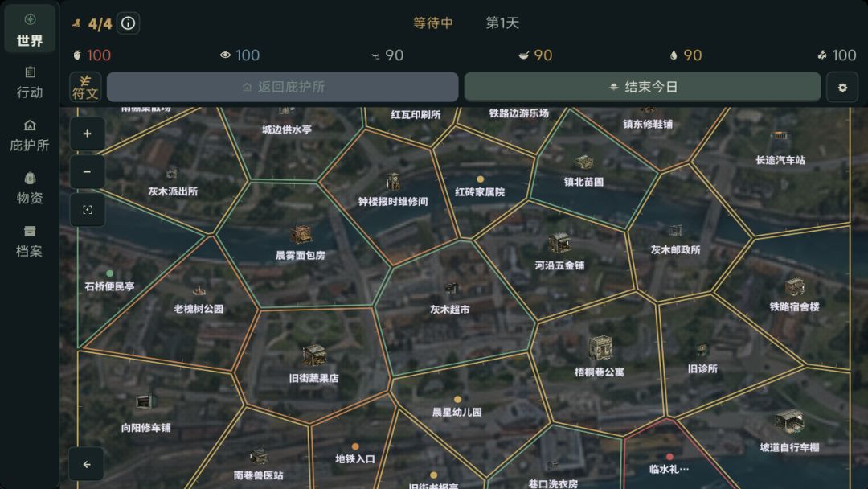Click 结束今日 end today button
The height and width of the screenshot is (489, 868).
click(x=642, y=87)
